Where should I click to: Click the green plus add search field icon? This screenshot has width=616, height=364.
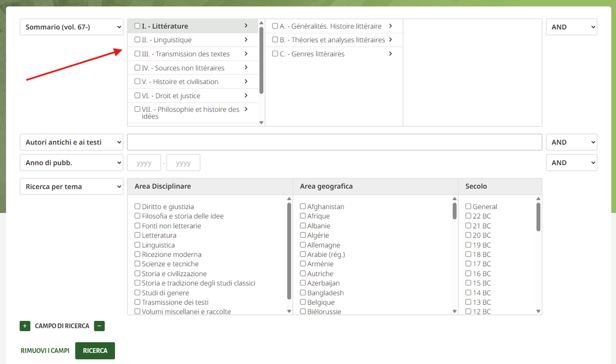25,326
